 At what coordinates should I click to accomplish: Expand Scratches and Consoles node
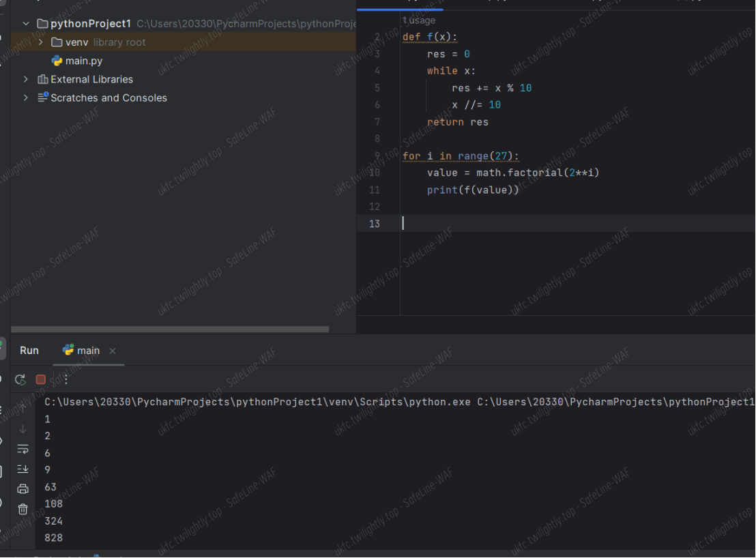(27, 98)
